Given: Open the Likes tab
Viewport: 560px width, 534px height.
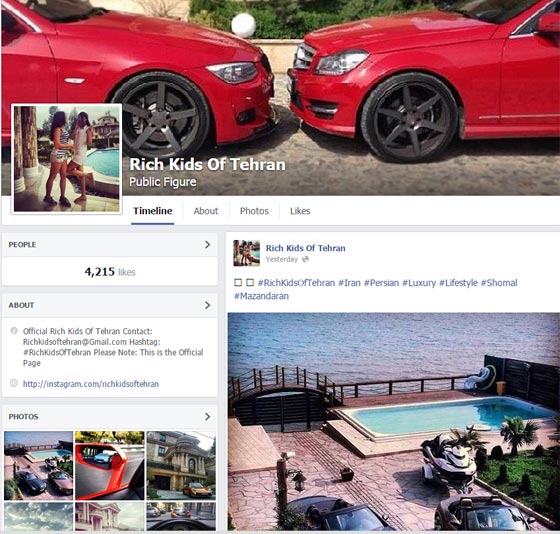Looking at the screenshot, I should click(300, 211).
